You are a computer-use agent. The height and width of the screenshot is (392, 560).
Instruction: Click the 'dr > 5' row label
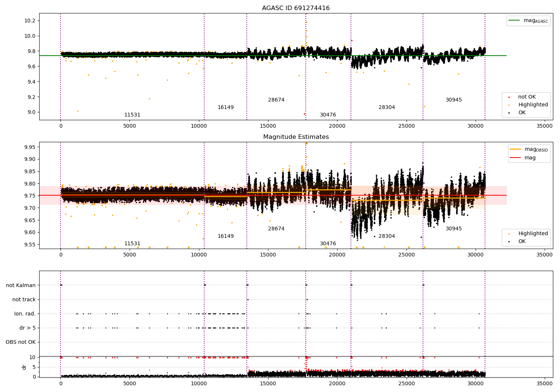28,328
